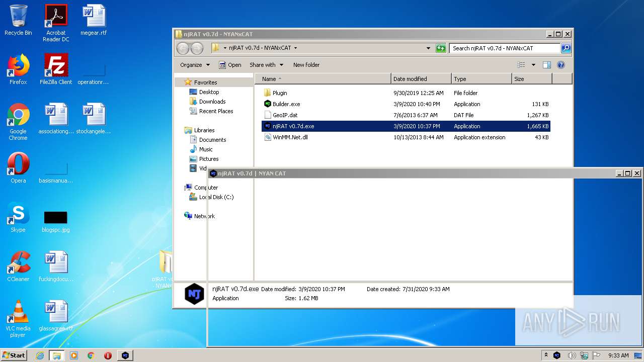This screenshot has height=362, width=644.
Task: Launch the Google Chrome desktop shortcut
Action: (18, 122)
